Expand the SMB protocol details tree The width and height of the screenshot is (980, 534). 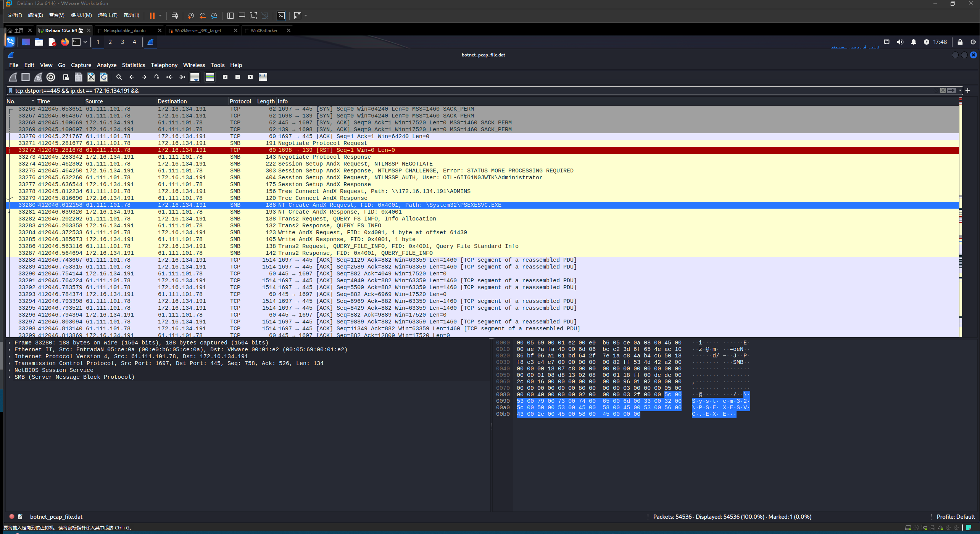point(10,377)
